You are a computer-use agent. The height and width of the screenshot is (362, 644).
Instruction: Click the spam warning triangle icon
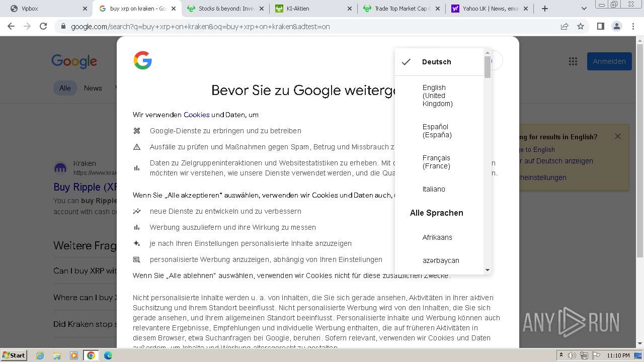coord(136,147)
